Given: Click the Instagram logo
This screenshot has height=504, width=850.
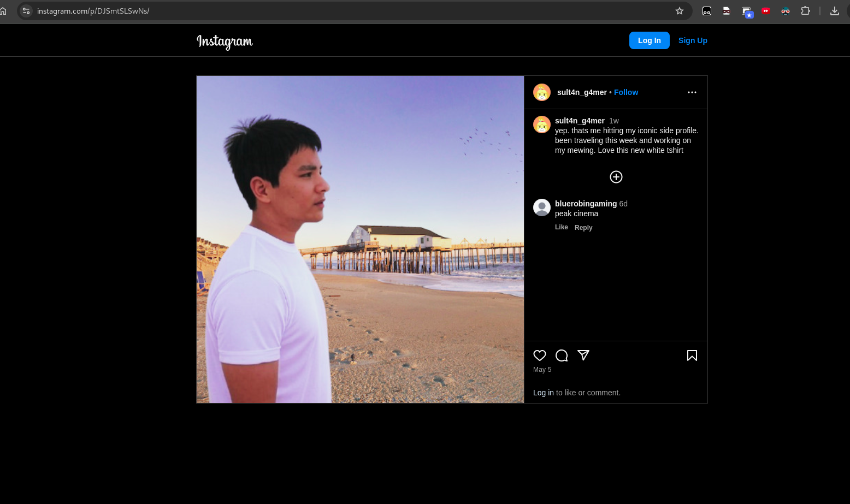Looking at the screenshot, I should tap(225, 41).
